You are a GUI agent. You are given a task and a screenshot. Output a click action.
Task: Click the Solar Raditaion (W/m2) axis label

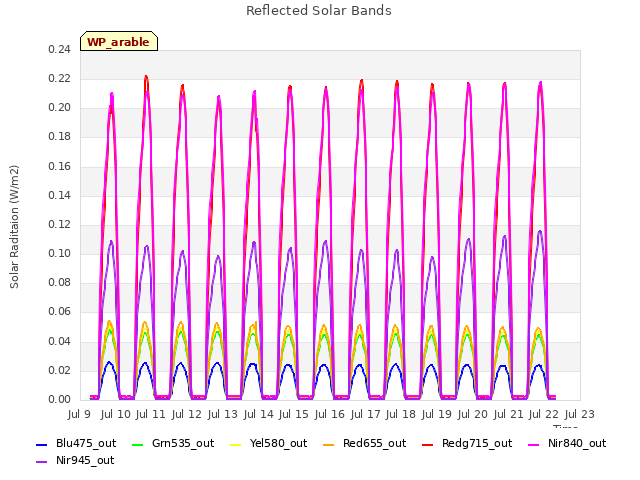14,227
